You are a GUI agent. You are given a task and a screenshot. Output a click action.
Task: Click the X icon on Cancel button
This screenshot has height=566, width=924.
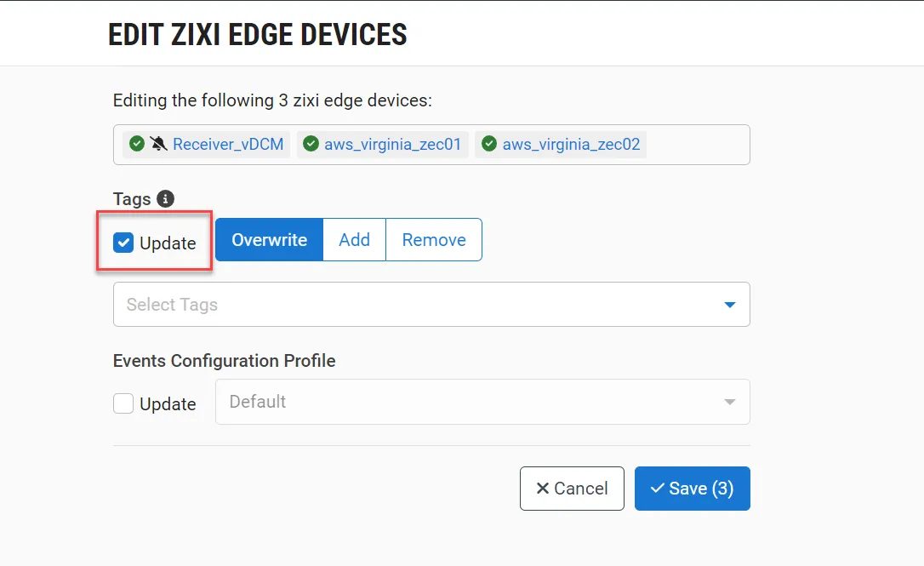tap(543, 489)
